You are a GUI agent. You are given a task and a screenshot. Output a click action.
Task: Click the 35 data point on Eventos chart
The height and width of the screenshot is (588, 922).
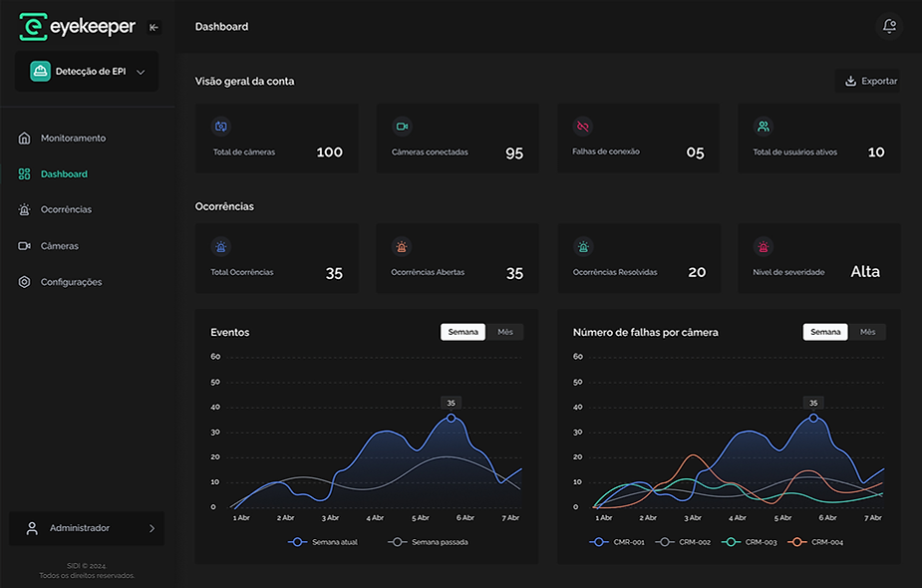coord(451,418)
